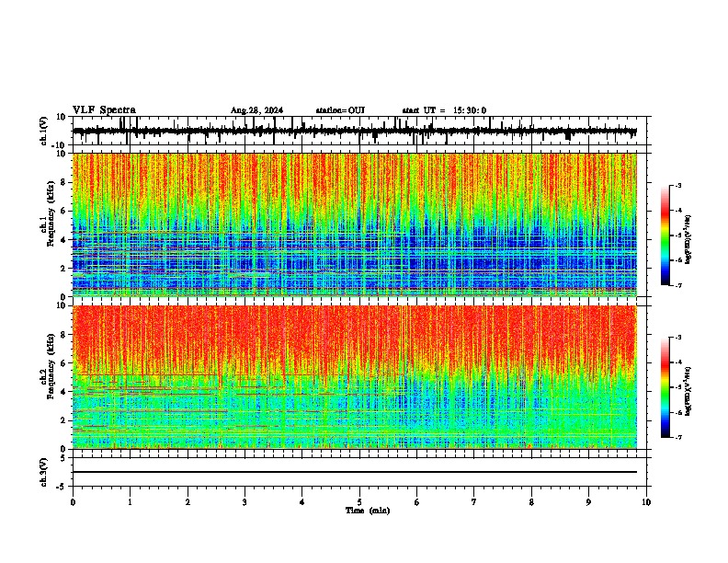The width and height of the screenshot is (728, 563).
Task: Click the ch.1 color scale bar
Action: (665, 236)
